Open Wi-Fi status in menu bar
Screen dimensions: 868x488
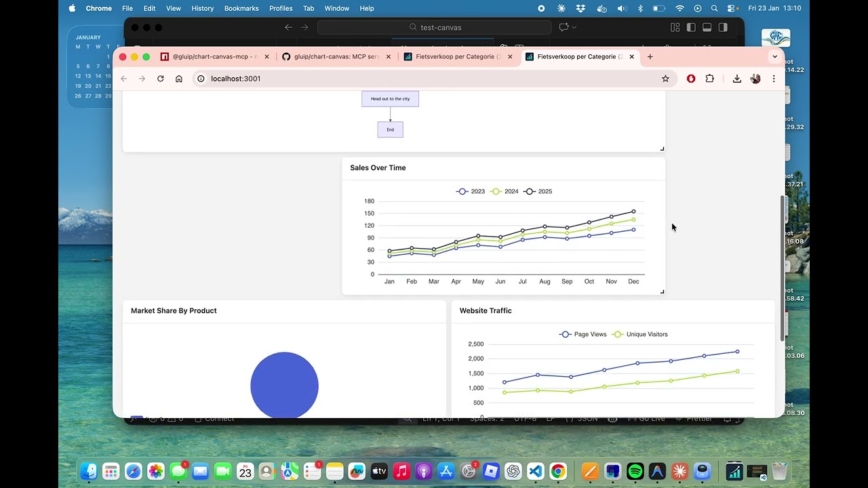coord(679,8)
